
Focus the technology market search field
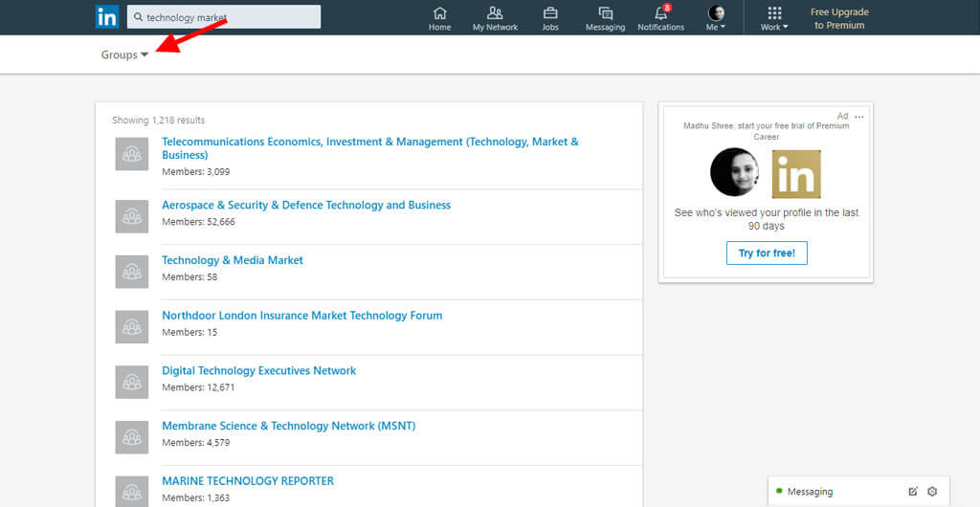pyautogui.click(x=224, y=17)
